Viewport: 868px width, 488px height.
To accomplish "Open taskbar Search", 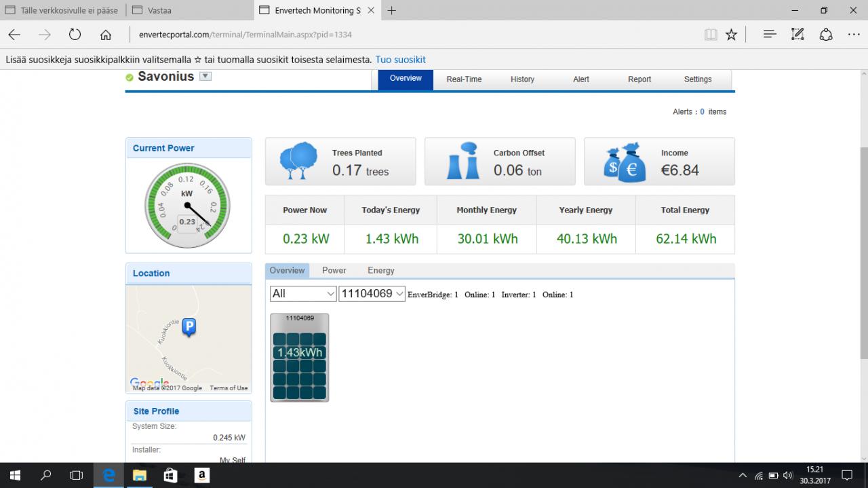I will coord(45,476).
